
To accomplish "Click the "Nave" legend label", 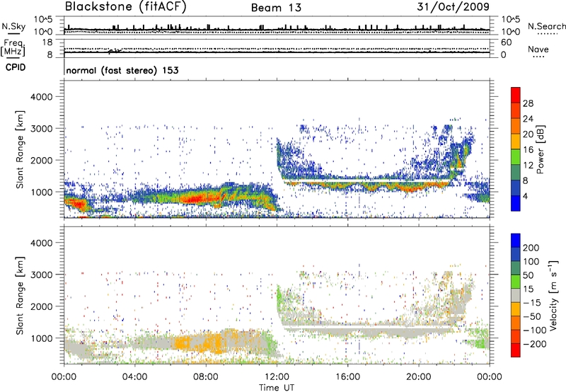I will [x=538, y=50].
